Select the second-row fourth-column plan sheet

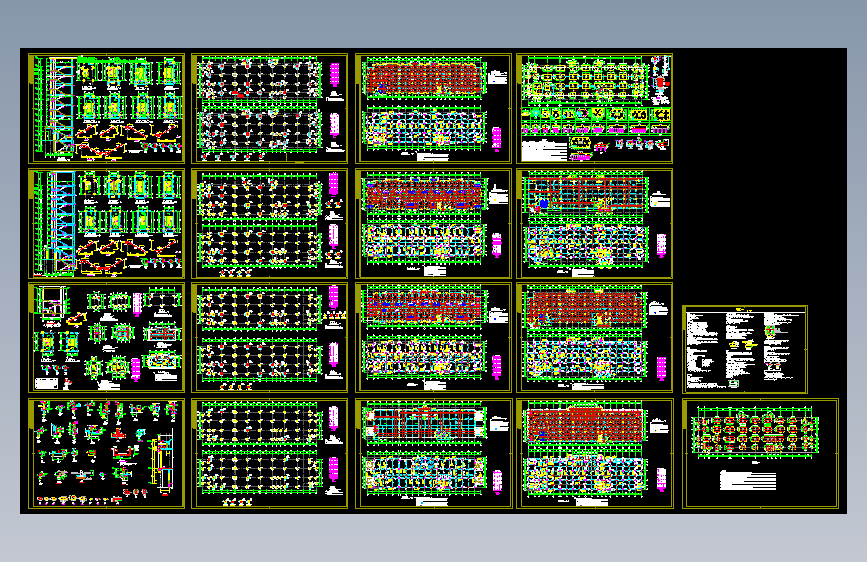pyautogui.click(x=594, y=223)
